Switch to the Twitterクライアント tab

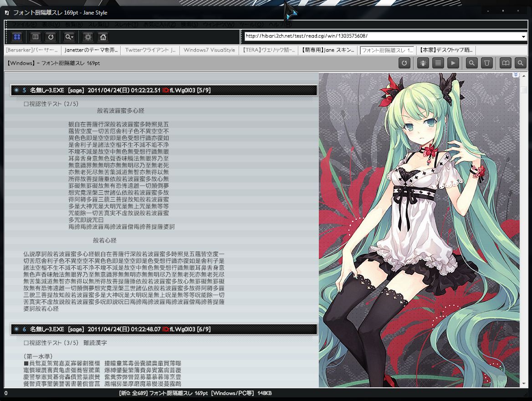tap(150, 50)
